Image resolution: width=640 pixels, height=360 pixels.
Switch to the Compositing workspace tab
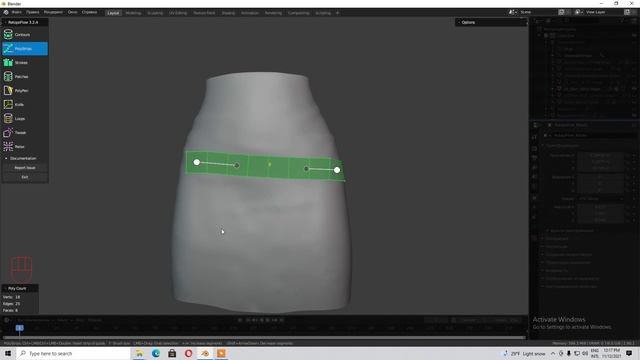pos(299,13)
